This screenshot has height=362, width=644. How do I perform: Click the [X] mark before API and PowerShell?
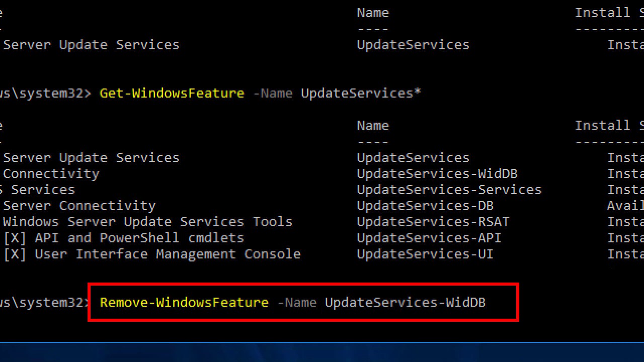[x=15, y=238]
